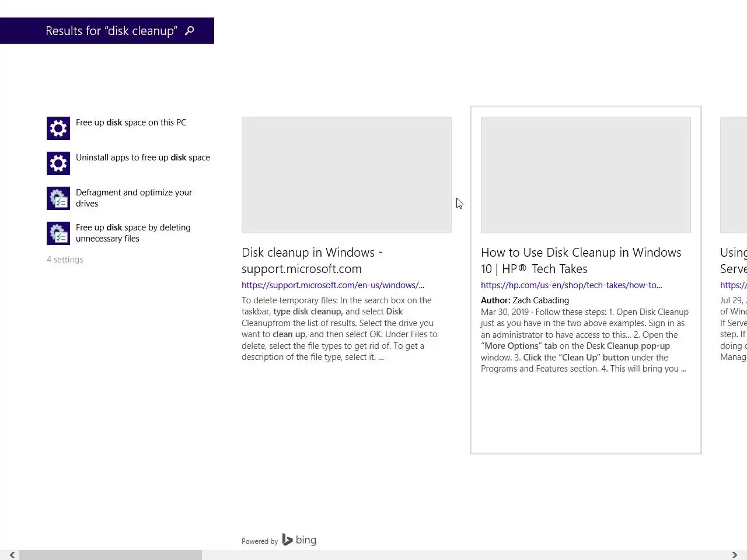747x560 pixels.
Task: Click the search magnifier icon in header
Action: tap(189, 31)
